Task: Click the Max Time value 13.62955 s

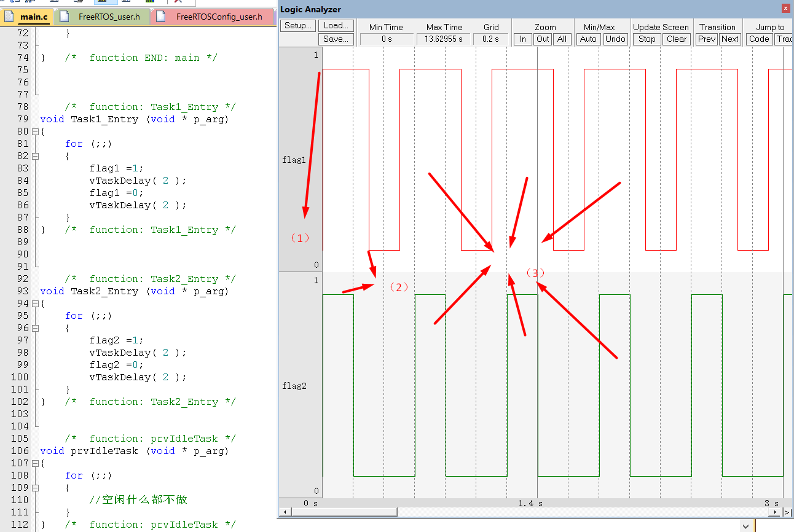Action: 444,39
